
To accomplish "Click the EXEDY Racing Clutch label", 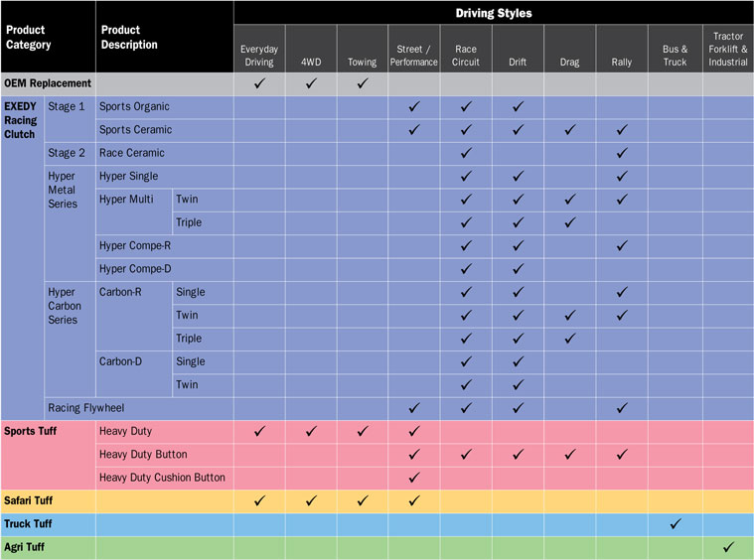I will [21, 120].
